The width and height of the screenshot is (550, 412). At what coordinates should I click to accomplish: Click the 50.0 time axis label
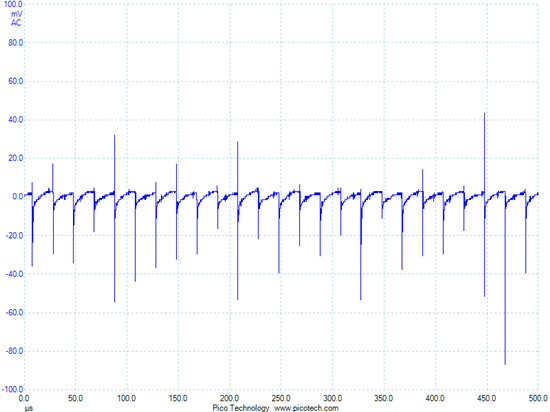pyautogui.click(x=75, y=399)
